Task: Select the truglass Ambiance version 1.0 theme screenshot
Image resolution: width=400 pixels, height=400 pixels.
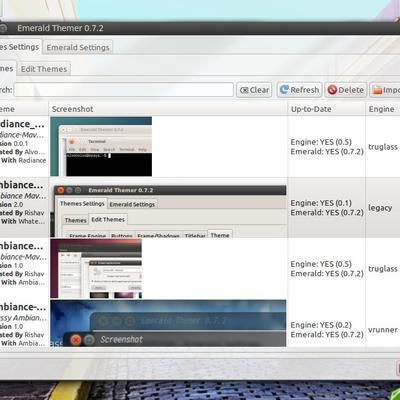Action: [96, 268]
